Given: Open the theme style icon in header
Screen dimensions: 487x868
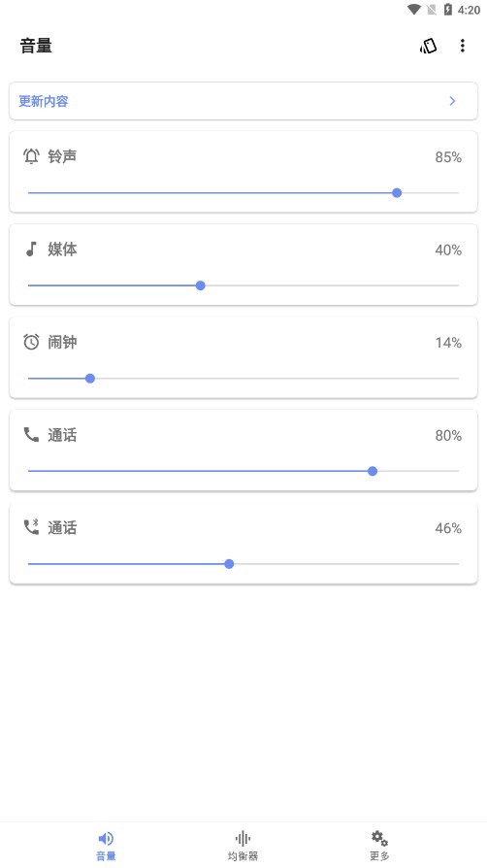Looking at the screenshot, I should click(429, 46).
